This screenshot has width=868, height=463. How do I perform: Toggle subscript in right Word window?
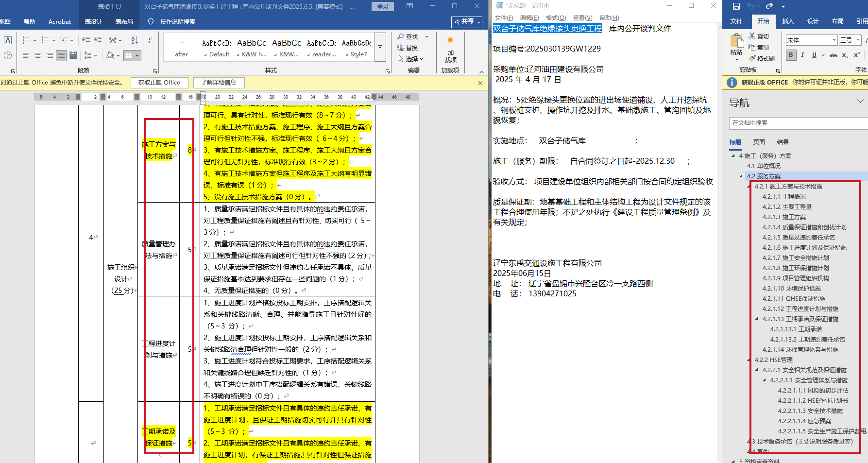tap(845, 55)
